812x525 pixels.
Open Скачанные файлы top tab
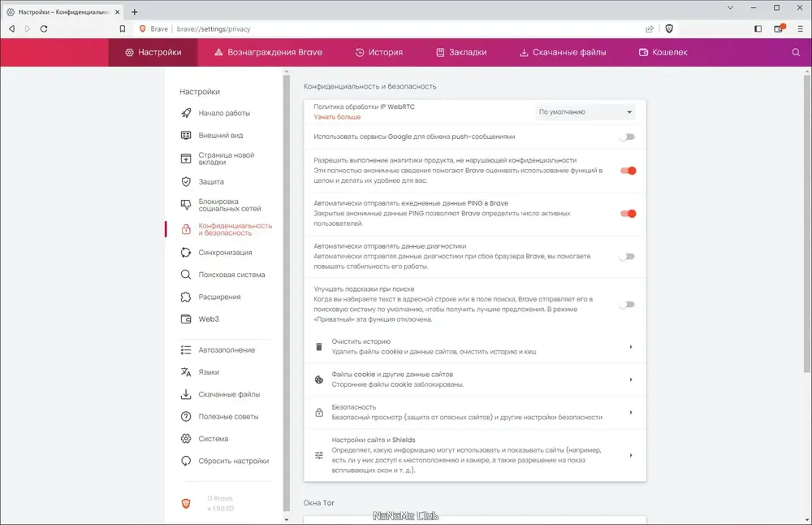(563, 52)
